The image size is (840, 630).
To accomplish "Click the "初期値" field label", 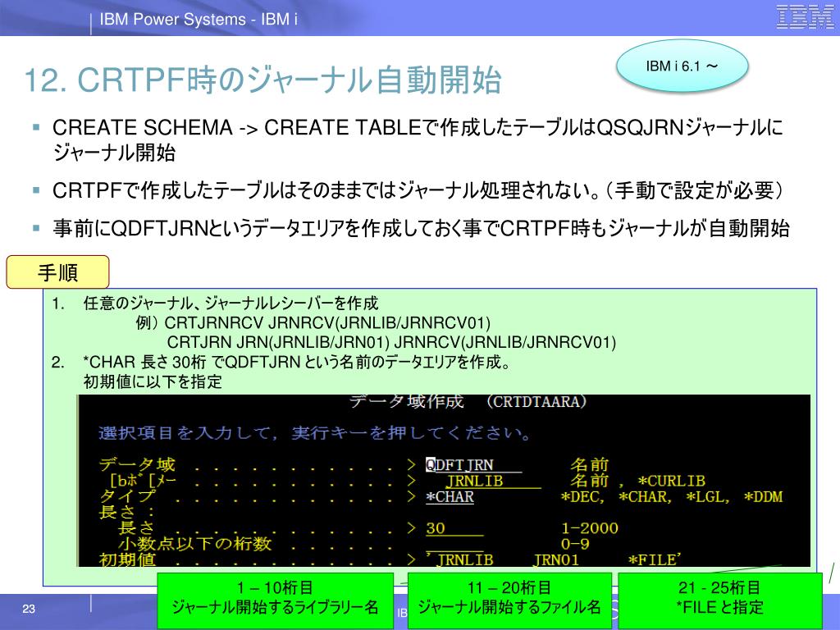I will [x=127, y=559].
